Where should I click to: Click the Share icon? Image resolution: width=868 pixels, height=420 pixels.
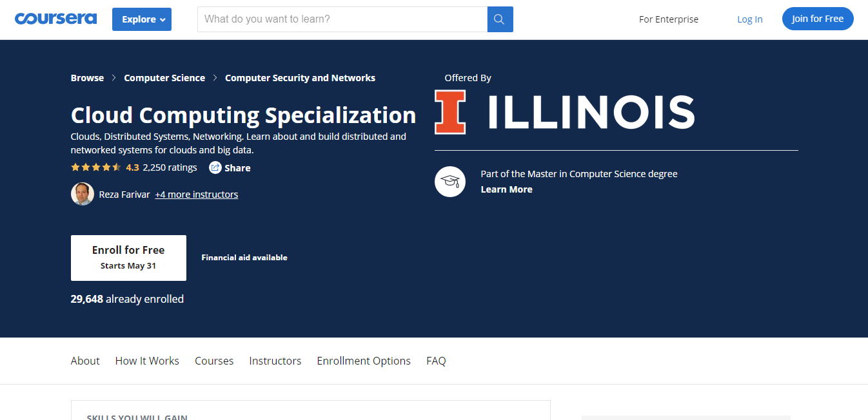pos(215,167)
